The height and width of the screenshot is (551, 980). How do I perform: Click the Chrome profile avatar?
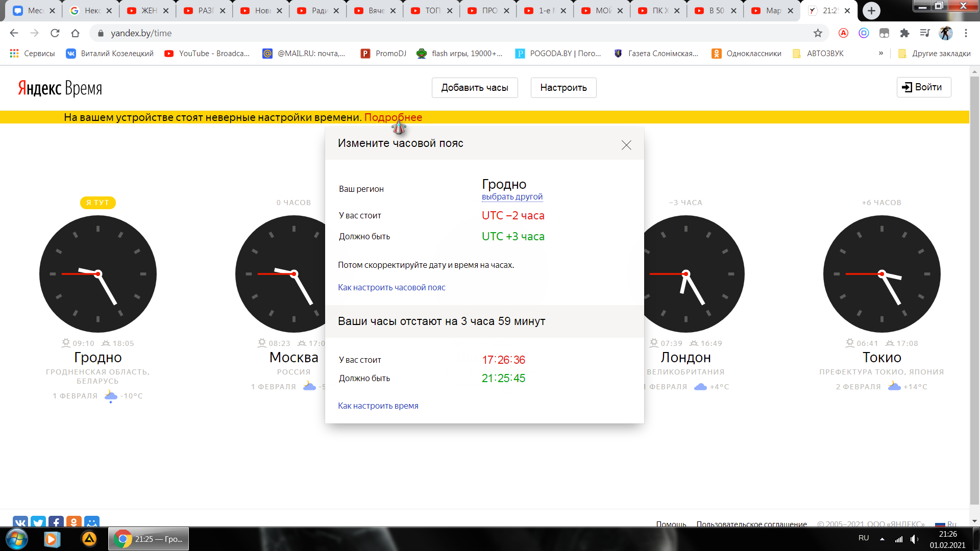pos(946,33)
